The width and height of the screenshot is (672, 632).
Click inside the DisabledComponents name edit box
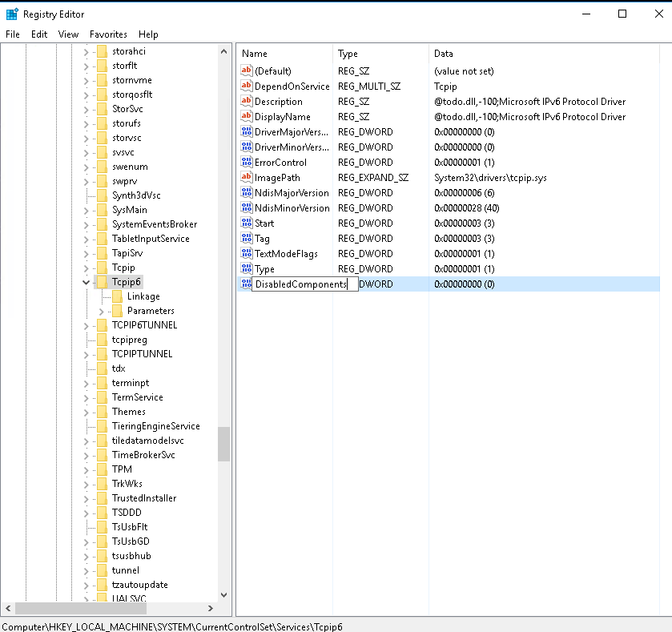301,284
